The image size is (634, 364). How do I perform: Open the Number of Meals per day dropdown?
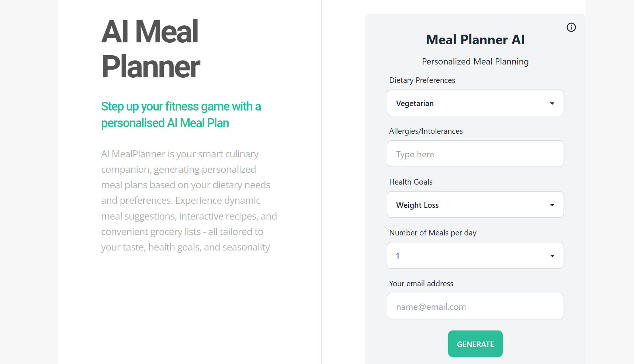(468, 256)
